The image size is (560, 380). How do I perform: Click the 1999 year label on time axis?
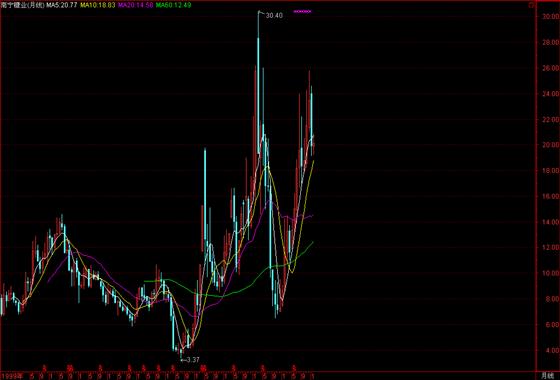12,376
